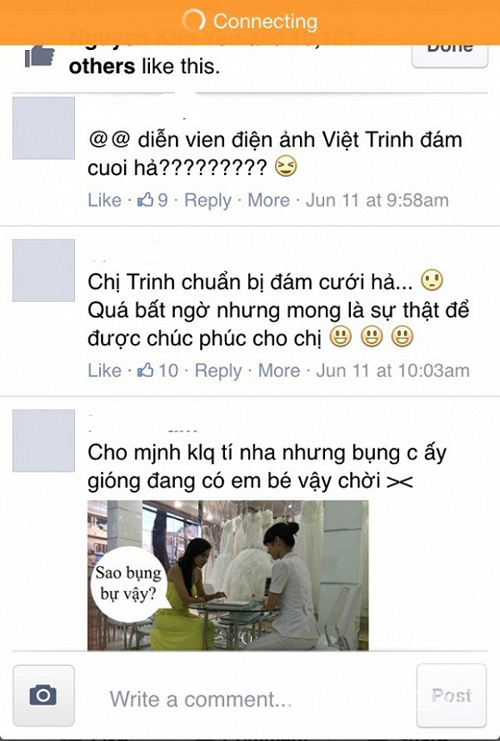Open More options on 9:58am comment
Image resolution: width=500 pixels, height=741 pixels.
pos(268,200)
